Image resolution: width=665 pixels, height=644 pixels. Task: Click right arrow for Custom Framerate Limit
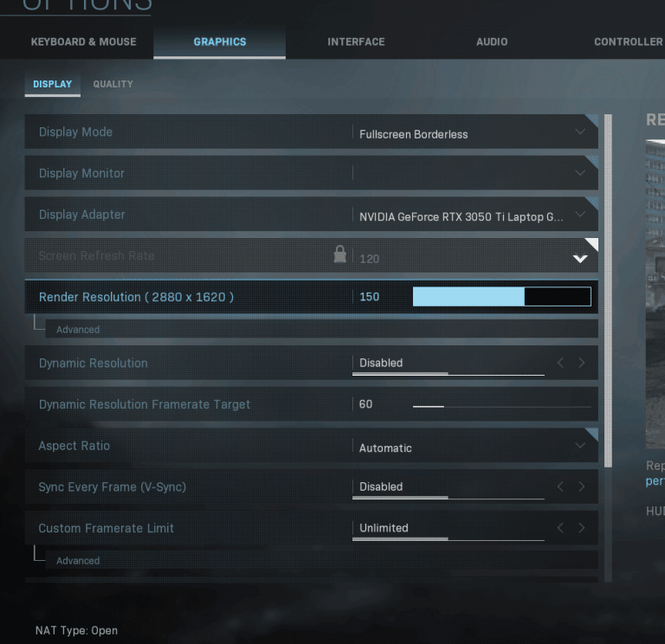pos(582,528)
